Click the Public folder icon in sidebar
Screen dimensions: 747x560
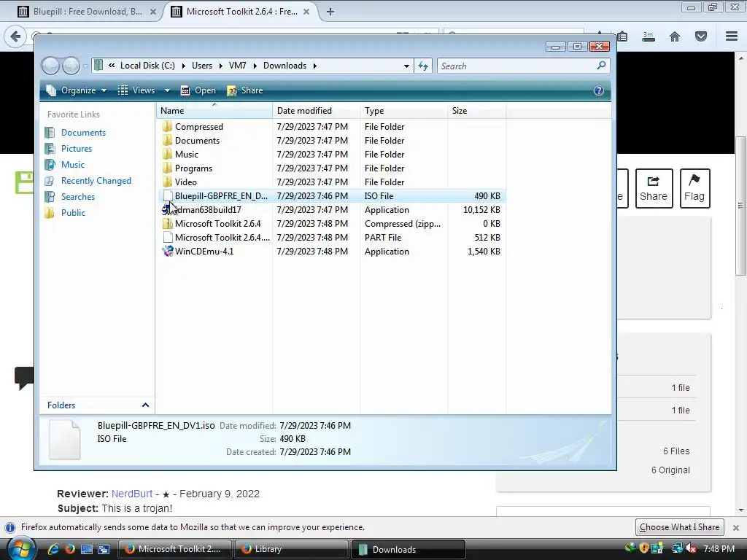coord(50,213)
